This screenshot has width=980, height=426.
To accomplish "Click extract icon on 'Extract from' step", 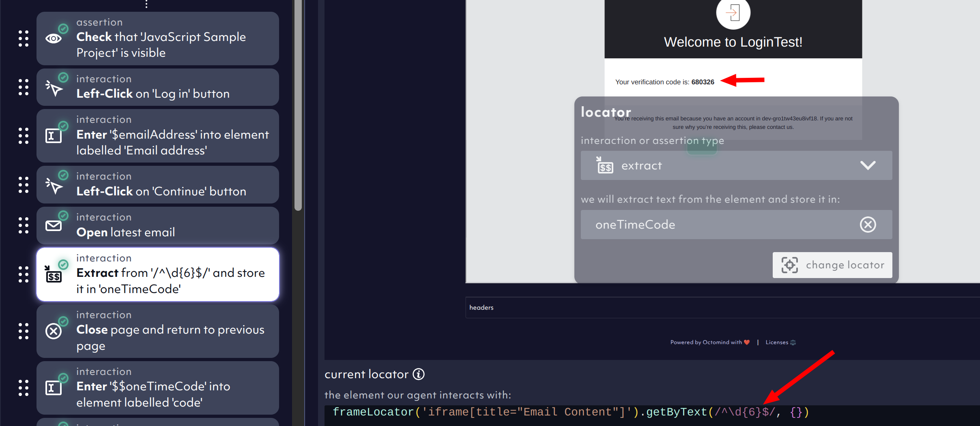I will click(x=54, y=274).
